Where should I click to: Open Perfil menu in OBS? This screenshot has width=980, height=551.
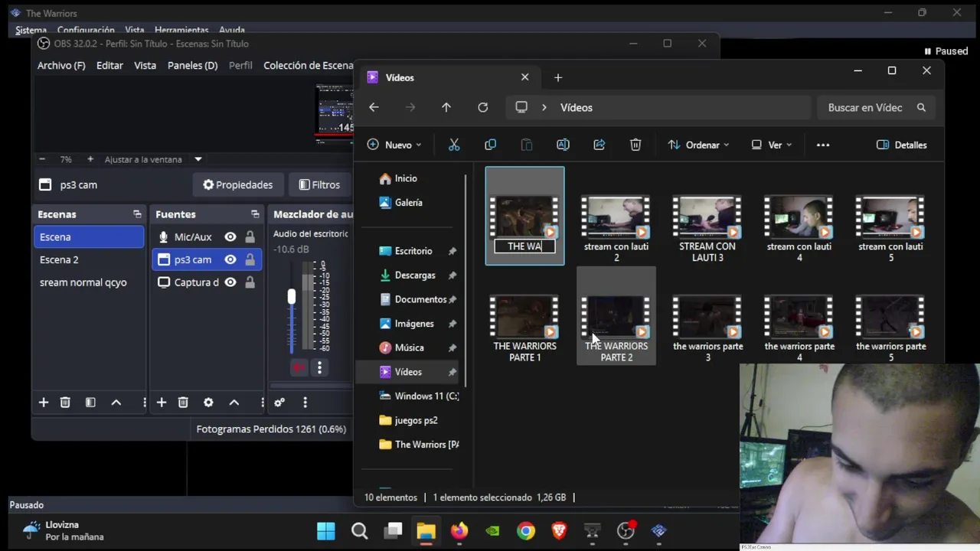tap(240, 65)
